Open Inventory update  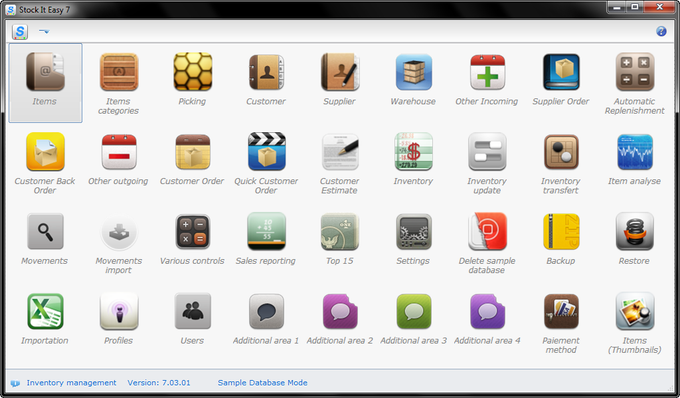[x=487, y=152]
